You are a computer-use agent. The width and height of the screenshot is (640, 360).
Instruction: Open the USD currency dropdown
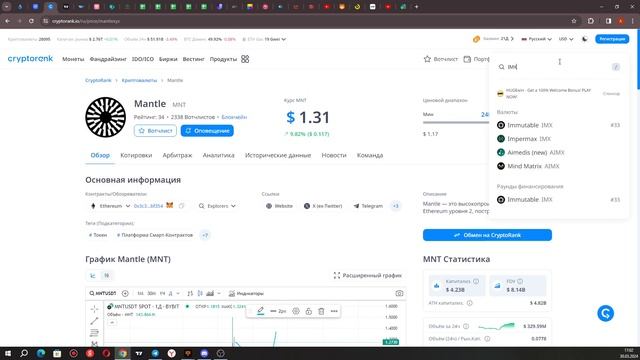(566, 39)
